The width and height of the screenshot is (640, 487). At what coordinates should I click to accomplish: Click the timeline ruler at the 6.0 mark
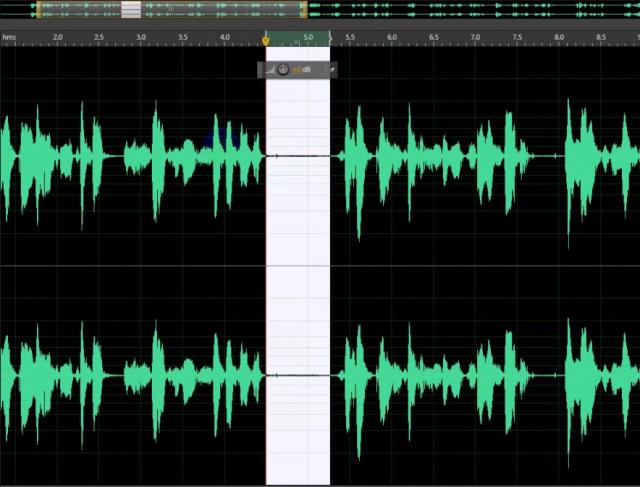392,40
